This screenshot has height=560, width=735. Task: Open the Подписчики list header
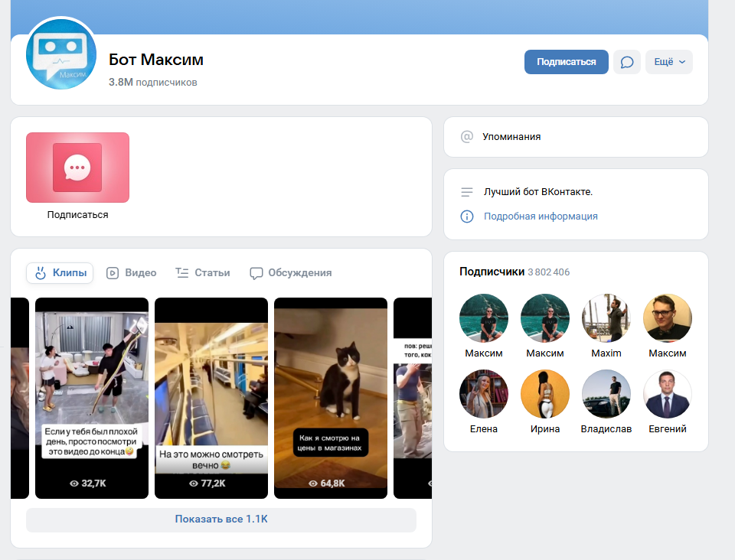click(492, 272)
